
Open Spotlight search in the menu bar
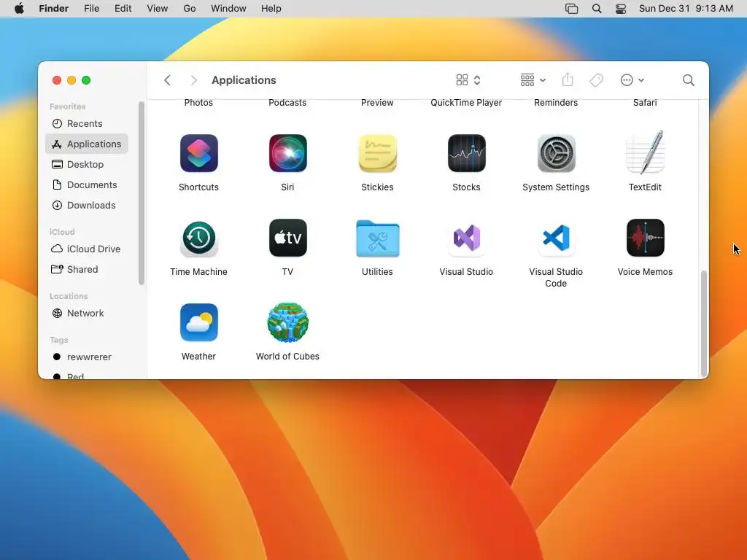pos(597,9)
